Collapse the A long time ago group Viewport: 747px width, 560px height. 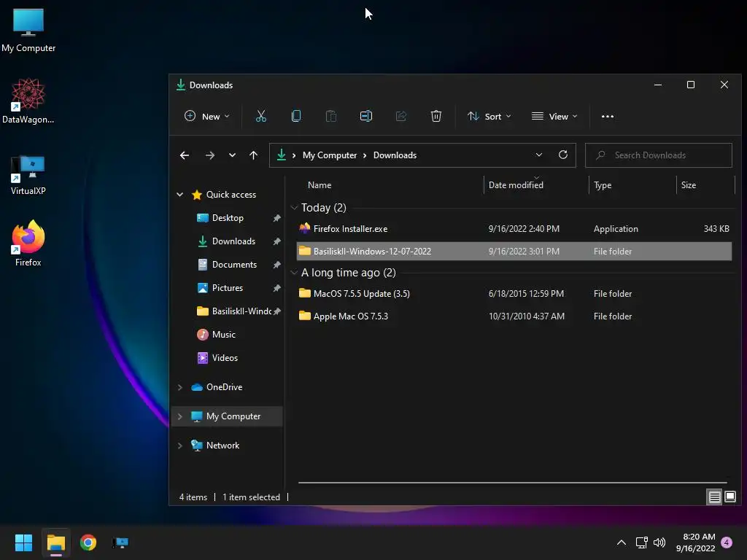[x=295, y=273]
